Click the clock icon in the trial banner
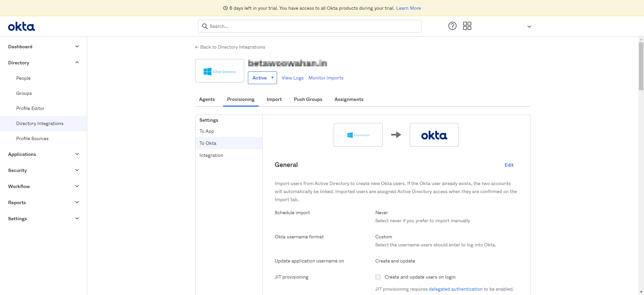Image resolution: width=644 pixels, height=295 pixels. (225, 8)
